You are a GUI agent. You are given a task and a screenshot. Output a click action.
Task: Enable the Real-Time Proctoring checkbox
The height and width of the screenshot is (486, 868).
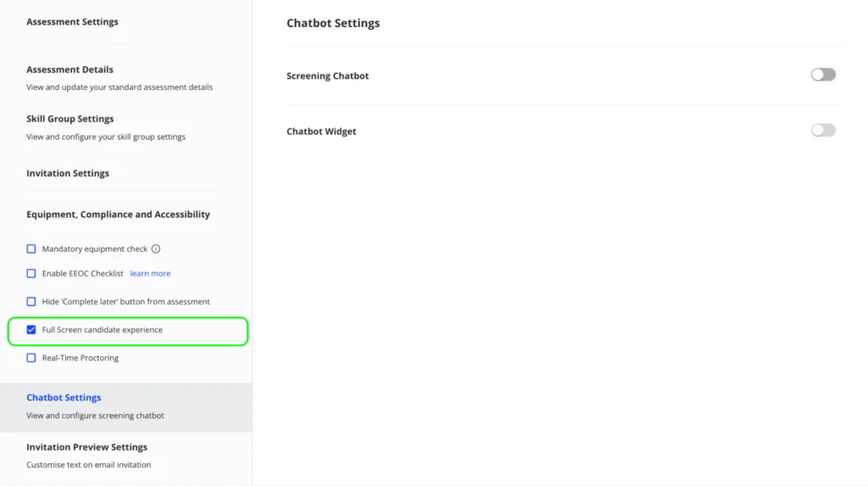[31, 358]
